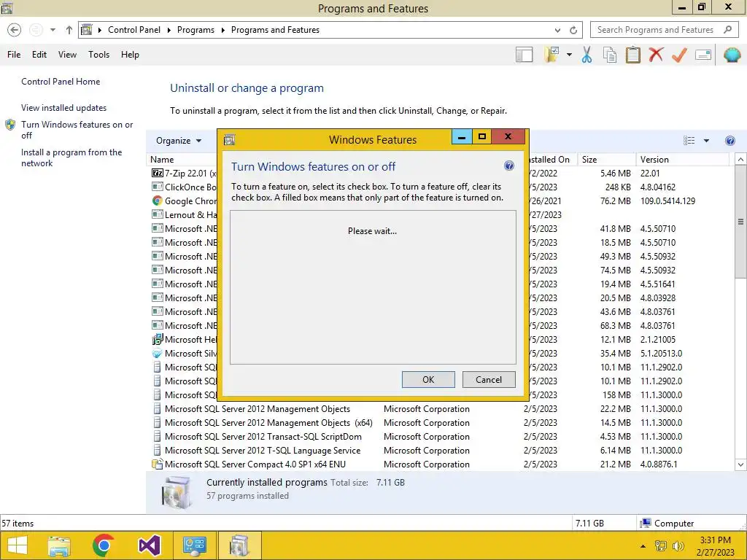Screen dimensions: 747x560
Task: Refresh the Programs and Features address bar
Action: 573,30
